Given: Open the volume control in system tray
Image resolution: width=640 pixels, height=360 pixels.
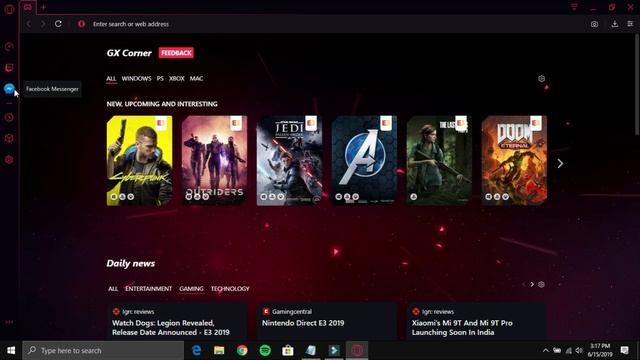Looking at the screenshot, I should click(x=579, y=351).
